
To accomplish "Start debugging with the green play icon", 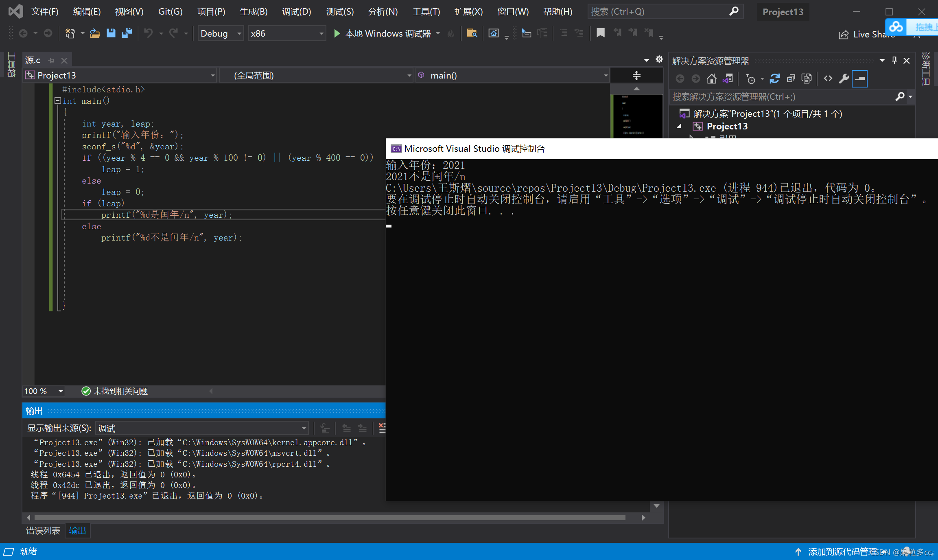I will click(337, 33).
